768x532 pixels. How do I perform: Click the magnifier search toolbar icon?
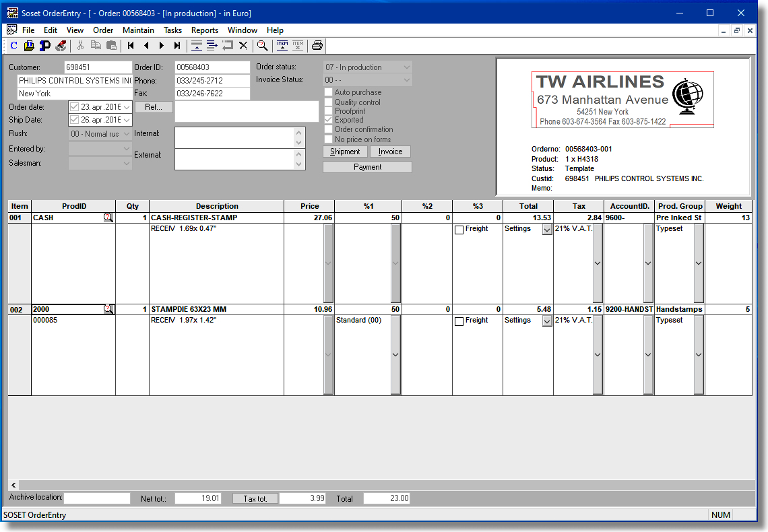pos(263,46)
